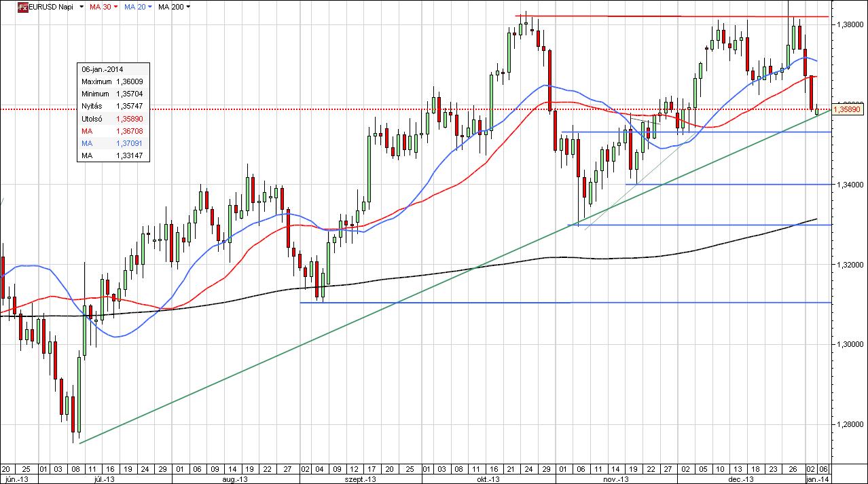
Task: Click the Utolsó value 1,35890
Action: [x=129, y=119]
